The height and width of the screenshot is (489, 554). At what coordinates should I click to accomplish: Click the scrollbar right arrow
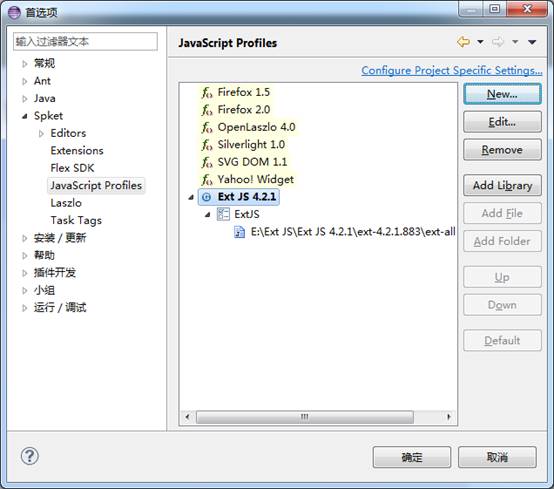(449, 417)
